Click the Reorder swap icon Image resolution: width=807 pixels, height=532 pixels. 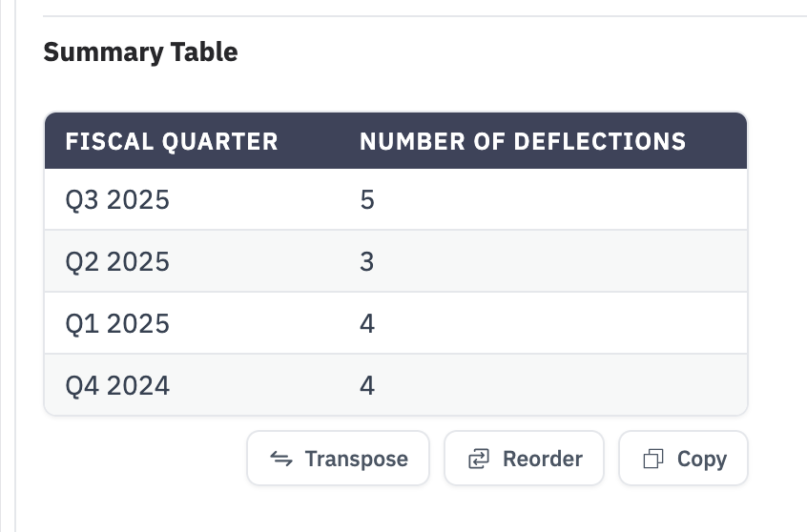[x=479, y=459]
